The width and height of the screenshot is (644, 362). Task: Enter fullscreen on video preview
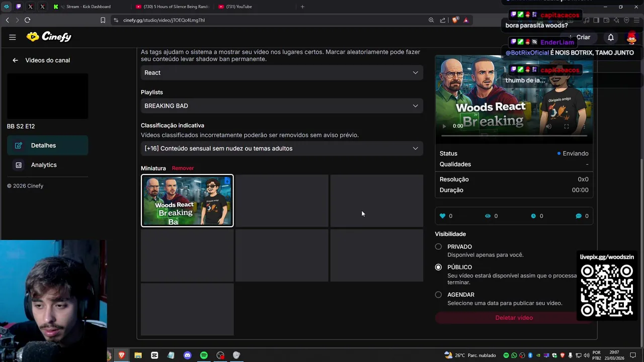(x=566, y=126)
